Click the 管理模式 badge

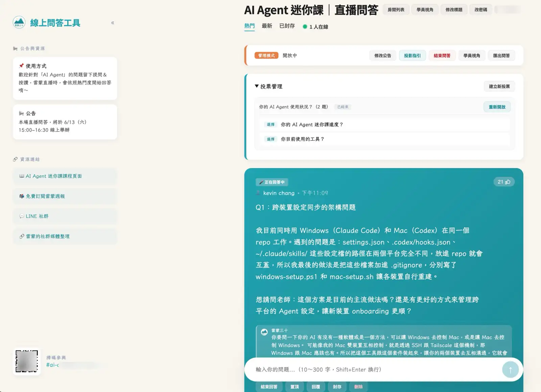coord(266,55)
